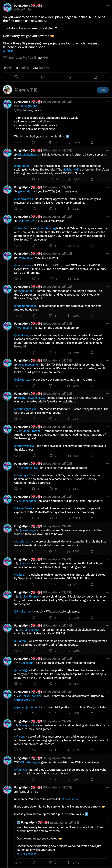Like the main Fungi Alpha tweet
The width and height of the screenshot is (112, 868).
[x=69, y=77]
